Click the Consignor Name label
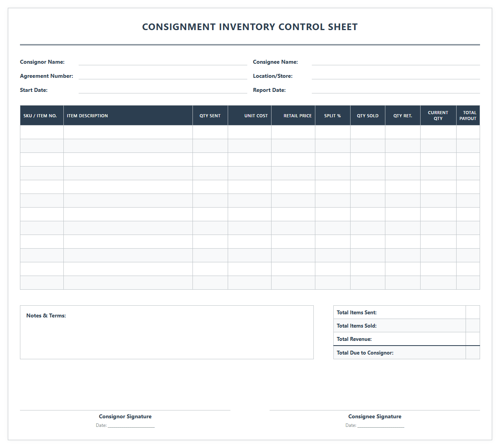500x448 pixels. point(42,62)
